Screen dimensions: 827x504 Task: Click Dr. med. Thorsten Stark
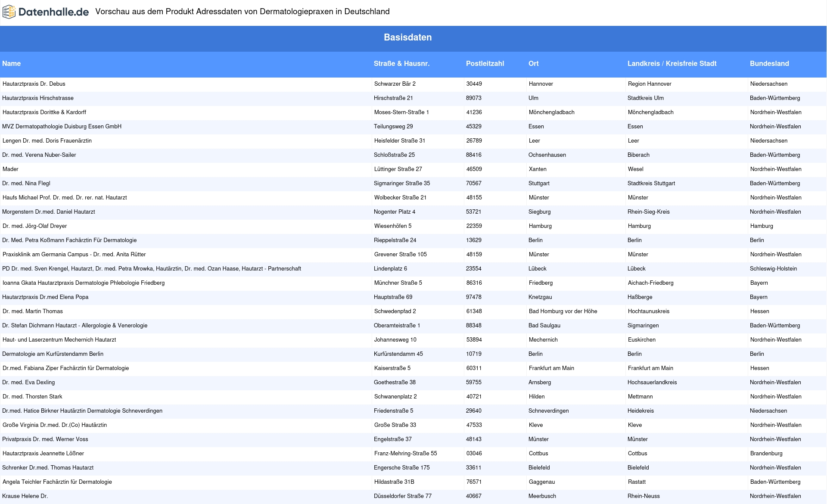pyautogui.click(x=32, y=397)
